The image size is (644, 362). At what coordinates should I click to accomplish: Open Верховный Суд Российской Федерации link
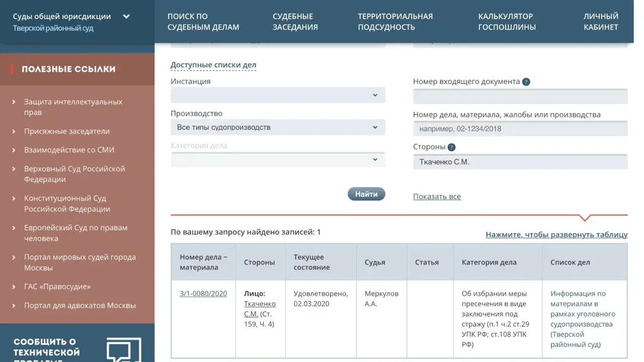coord(74,174)
